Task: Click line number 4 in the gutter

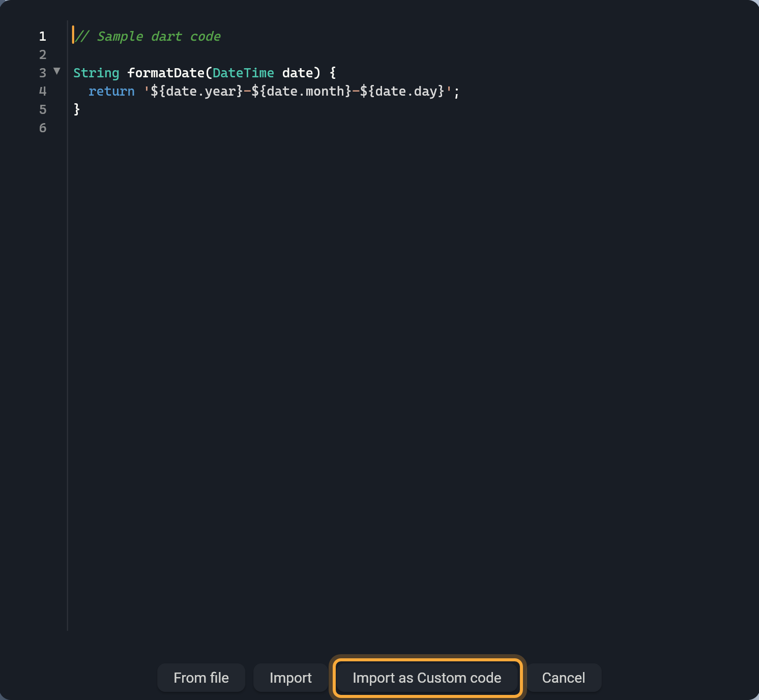Action: click(x=43, y=92)
